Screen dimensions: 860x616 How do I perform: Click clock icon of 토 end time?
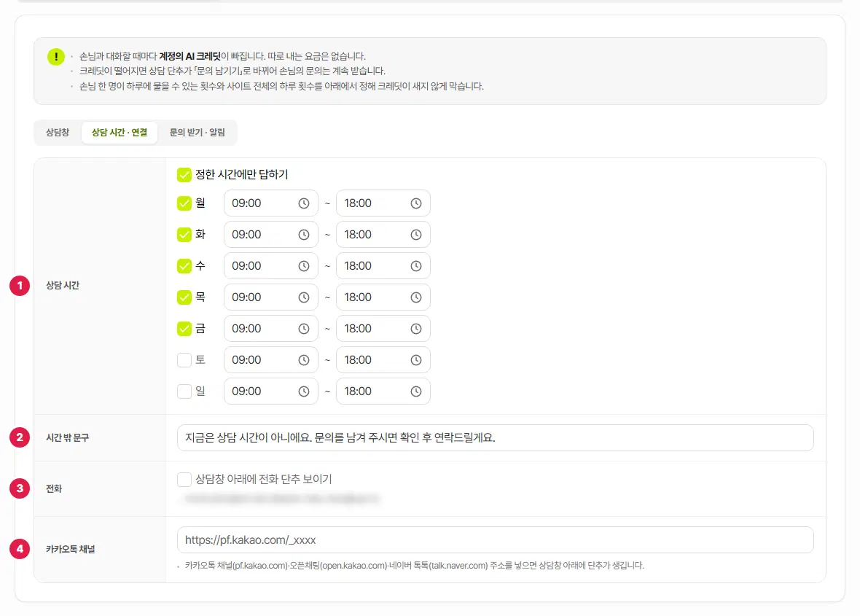[416, 360]
